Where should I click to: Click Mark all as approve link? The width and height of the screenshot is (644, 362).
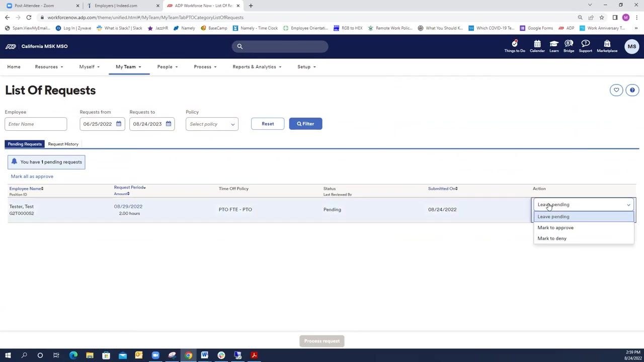click(32, 176)
